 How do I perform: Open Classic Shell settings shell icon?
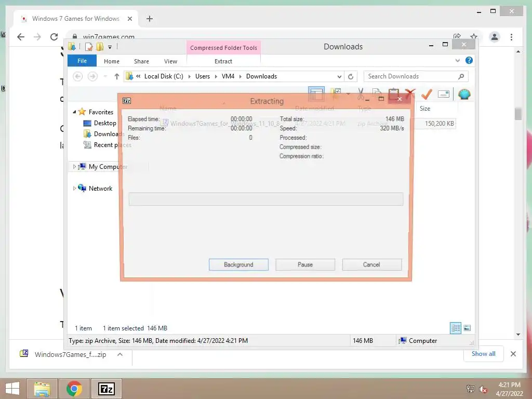click(464, 94)
